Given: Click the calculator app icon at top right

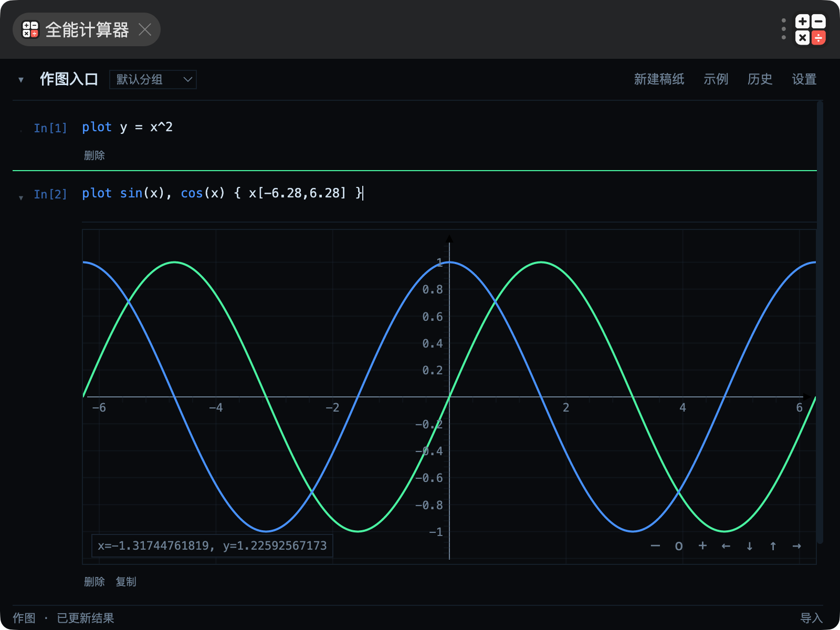Looking at the screenshot, I should pyautogui.click(x=811, y=29).
